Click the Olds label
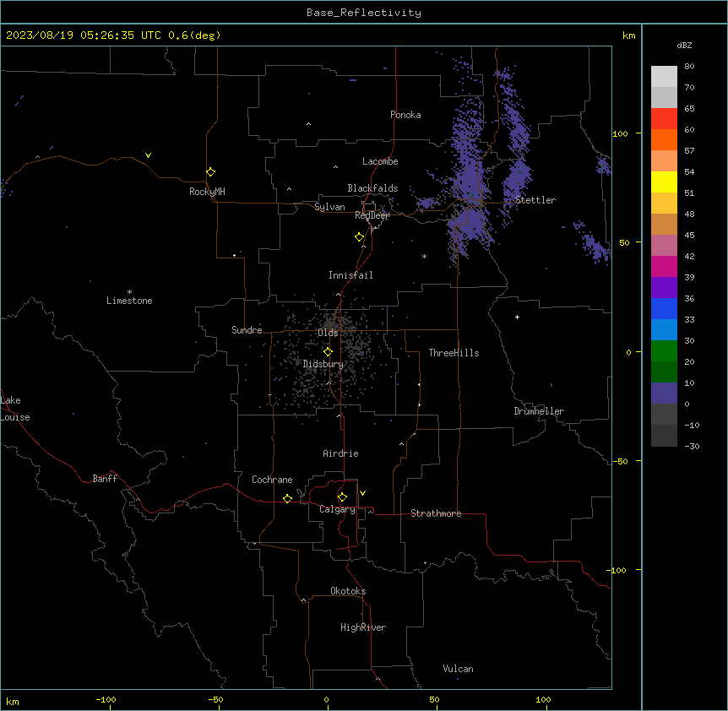The width and height of the screenshot is (728, 711). tap(328, 333)
